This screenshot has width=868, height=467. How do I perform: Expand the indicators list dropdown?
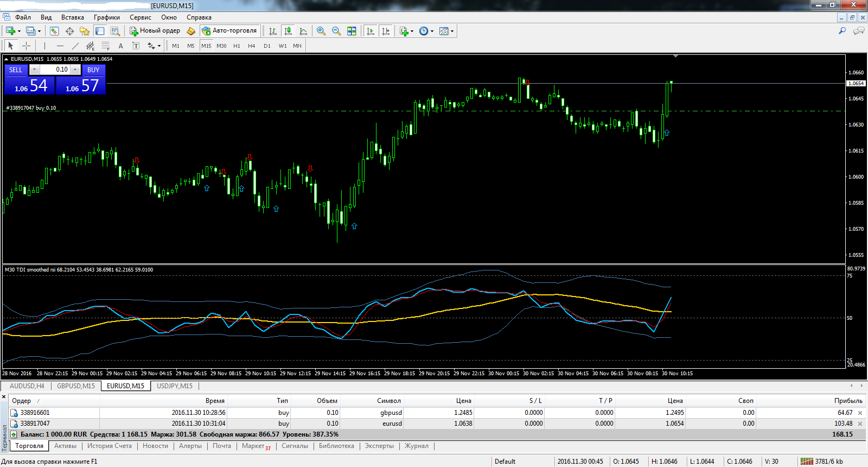[x=412, y=31]
